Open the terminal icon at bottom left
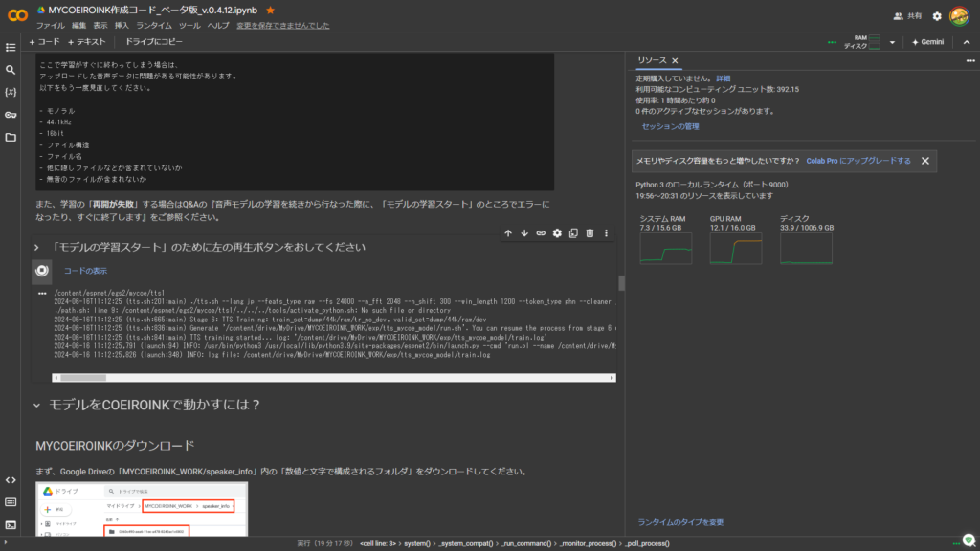Image resolution: width=980 pixels, height=551 pixels. (x=11, y=525)
